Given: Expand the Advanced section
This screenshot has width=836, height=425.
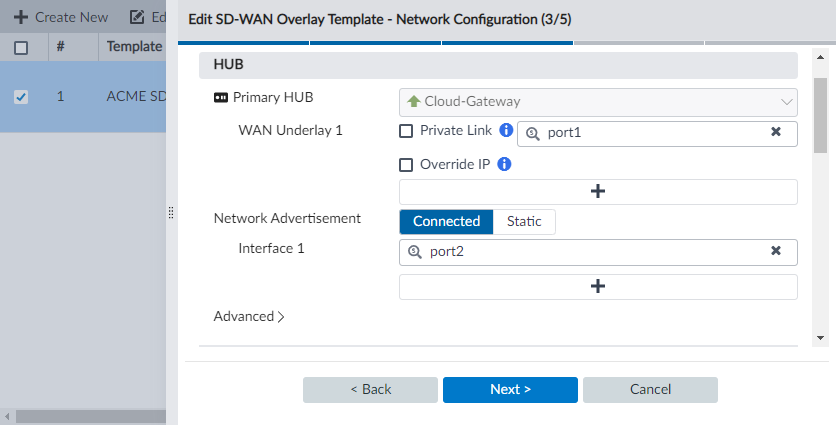Looking at the screenshot, I should [249, 316].
